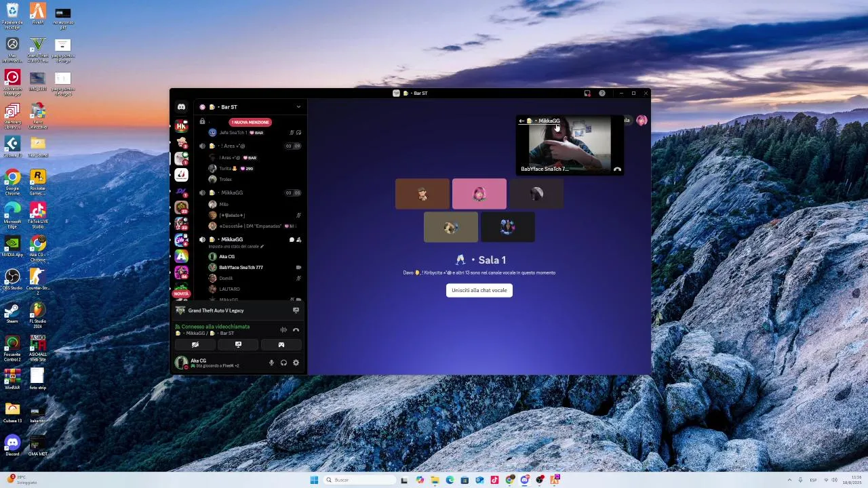
Task: Go back from MikkaGG video popout
Action: 521,121
